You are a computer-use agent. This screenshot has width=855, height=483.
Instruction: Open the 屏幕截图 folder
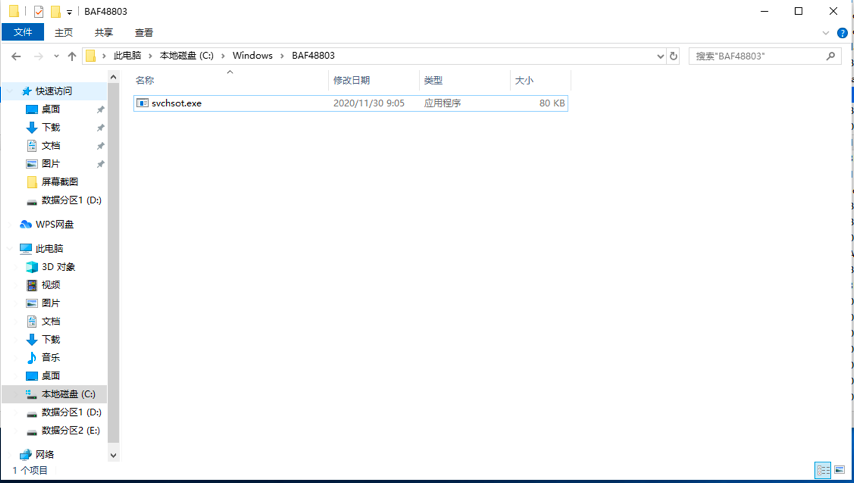(x=59, y=182)
